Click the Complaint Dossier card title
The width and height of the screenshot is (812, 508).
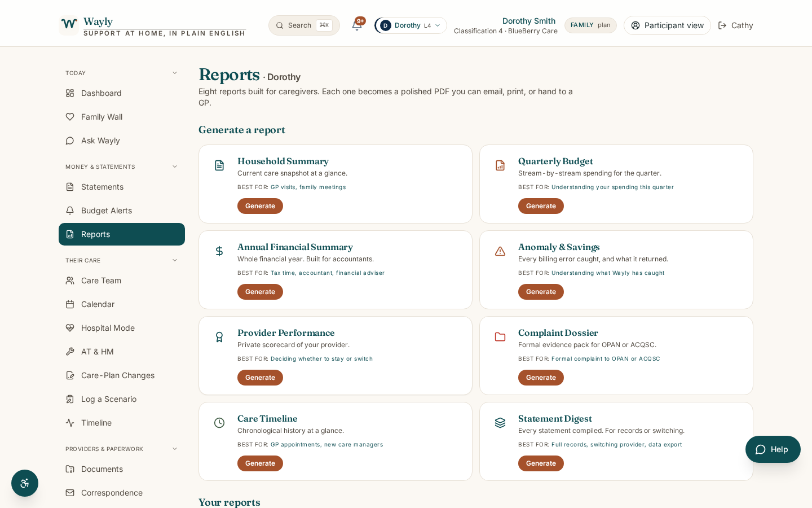point(558,333)
